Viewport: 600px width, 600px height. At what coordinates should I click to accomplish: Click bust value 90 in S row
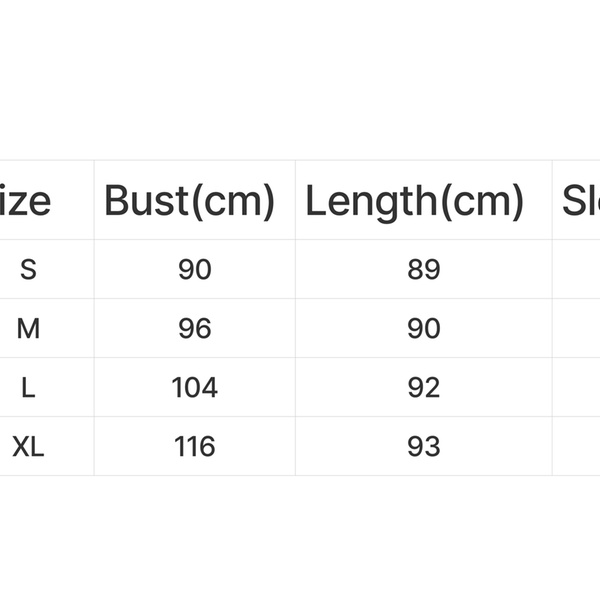tap(195, 269)
